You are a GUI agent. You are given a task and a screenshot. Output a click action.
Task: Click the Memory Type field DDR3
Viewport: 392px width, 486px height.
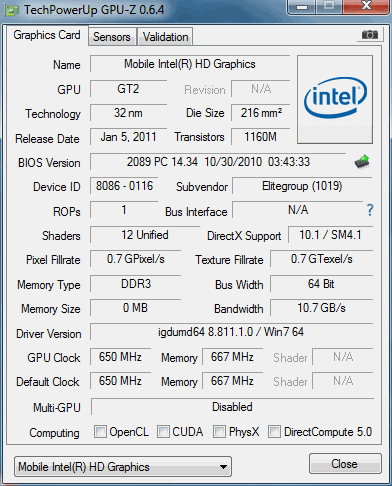coord(135,284)
